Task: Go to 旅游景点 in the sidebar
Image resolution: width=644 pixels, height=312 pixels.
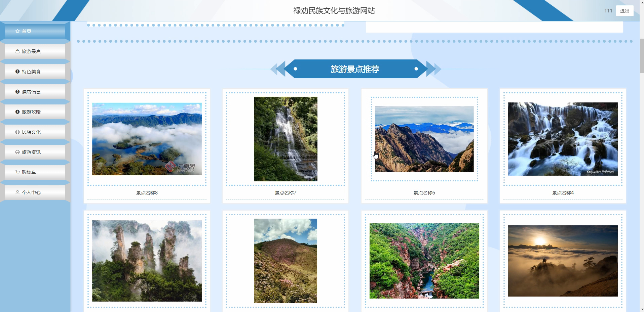Action: coord(35,51)
